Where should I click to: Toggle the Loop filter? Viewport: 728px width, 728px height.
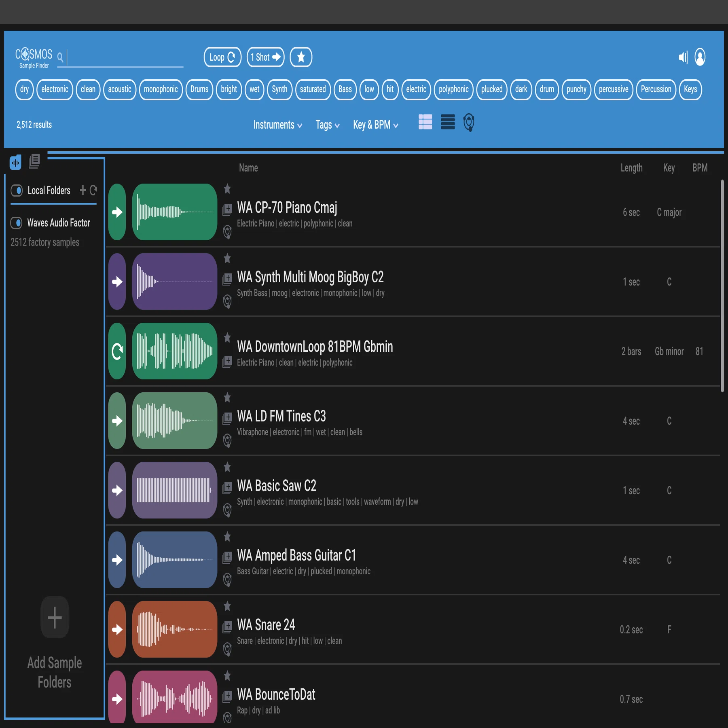[222, 57]
